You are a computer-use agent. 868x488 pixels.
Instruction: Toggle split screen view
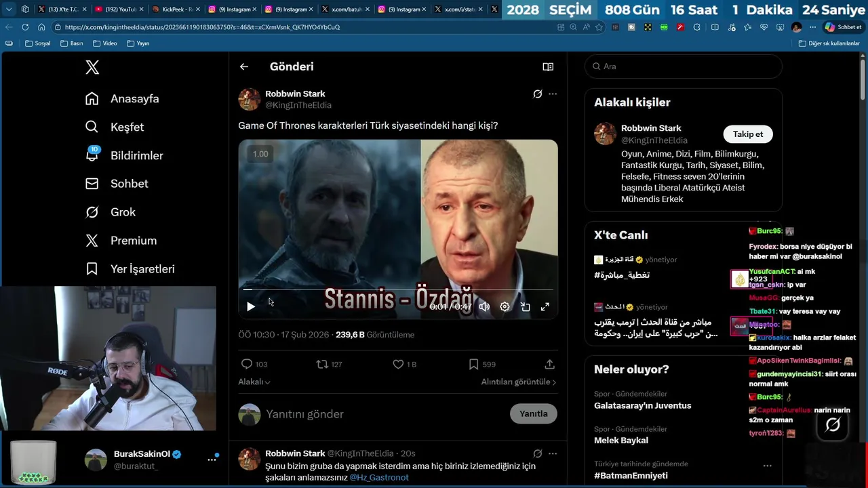pyautogui.click(x=715, y=27)
